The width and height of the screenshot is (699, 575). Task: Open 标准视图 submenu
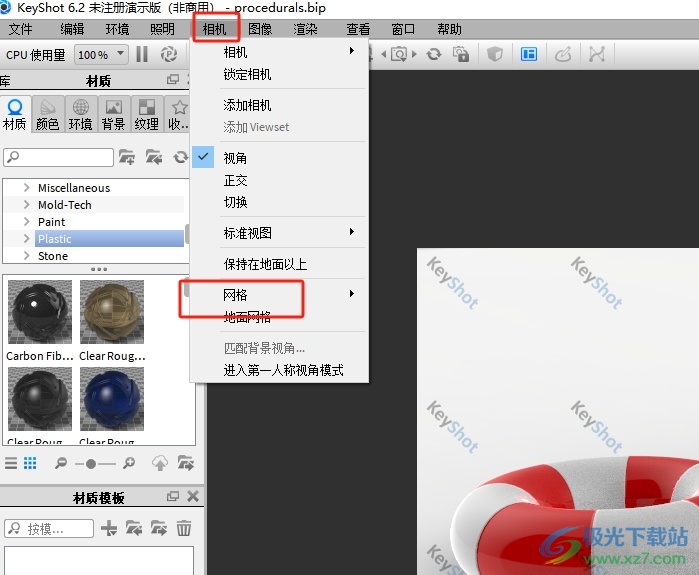point(279,233)
